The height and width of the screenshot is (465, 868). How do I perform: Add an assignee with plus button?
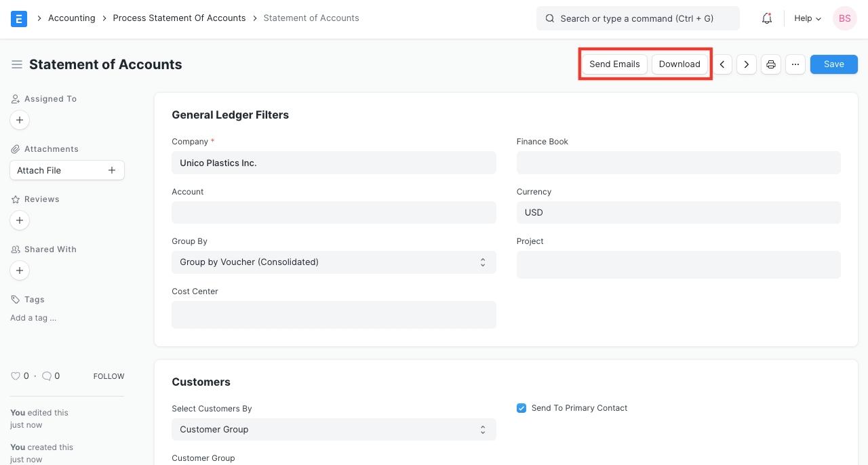coord(20,120)
